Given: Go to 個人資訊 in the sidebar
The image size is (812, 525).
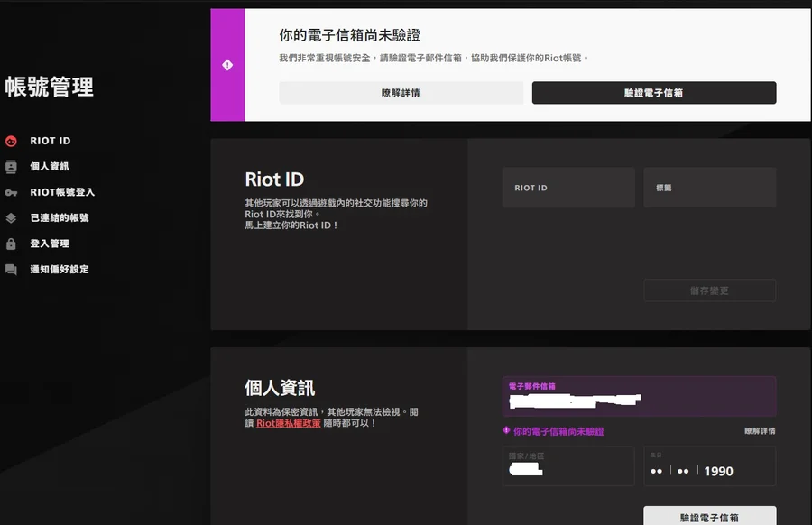Looking at the screenshot, I should point(50,167).
